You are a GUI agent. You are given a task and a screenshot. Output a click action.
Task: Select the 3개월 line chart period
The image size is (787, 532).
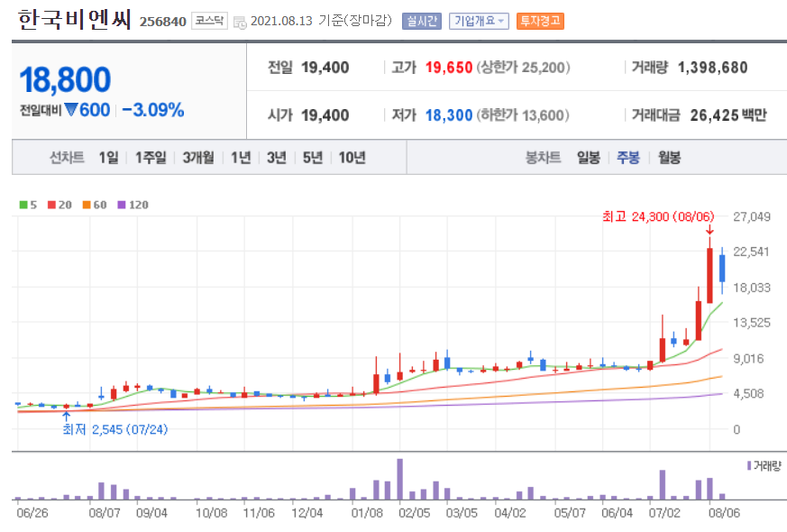pyautogui.click(x=198, y=158)
